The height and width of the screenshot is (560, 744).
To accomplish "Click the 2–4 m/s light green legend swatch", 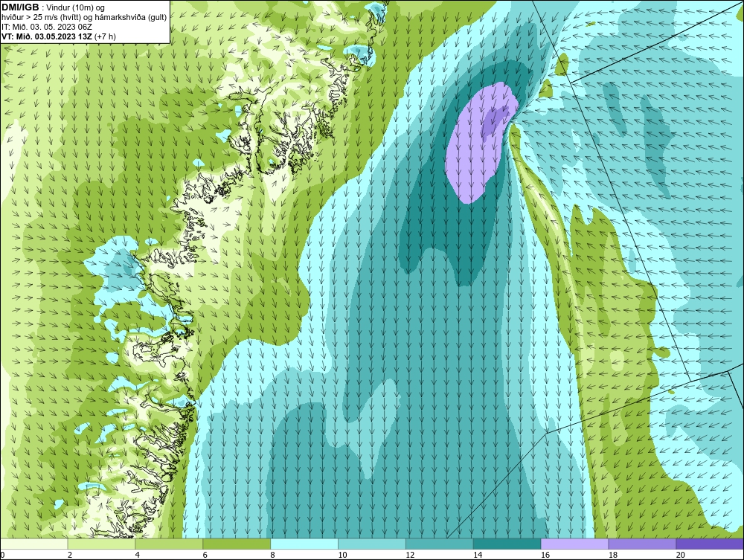I will tap(101, 544).
